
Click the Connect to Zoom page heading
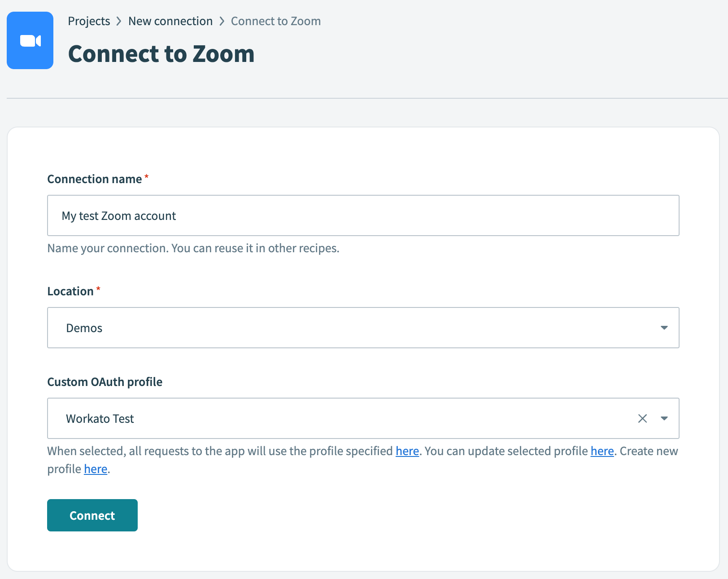[161, 53]
